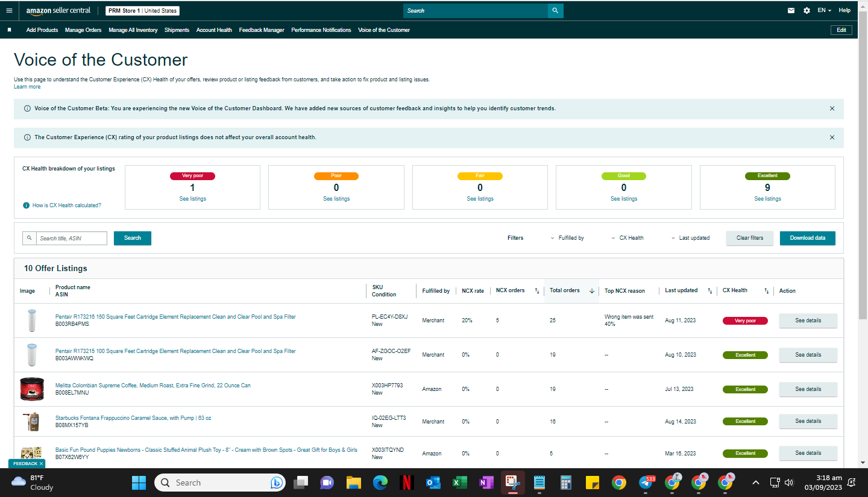
Task: Open the Learn more link
Action: (27, 87)
